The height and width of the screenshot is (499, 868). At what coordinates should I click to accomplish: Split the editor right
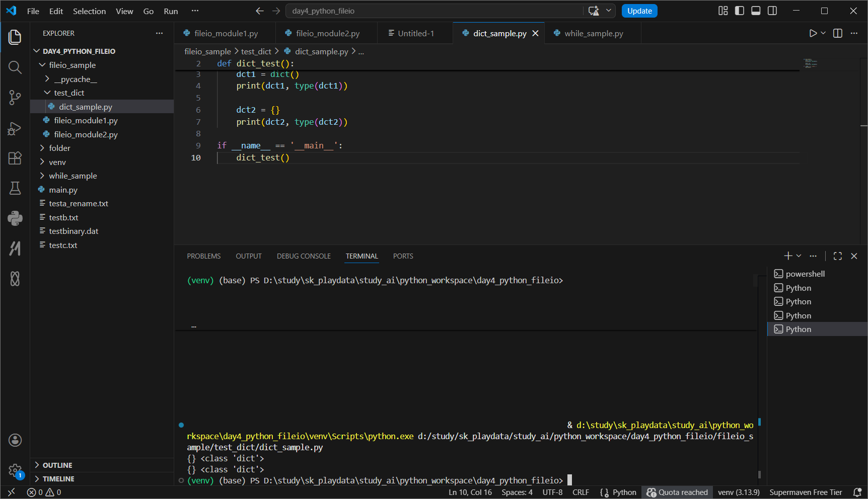(838, 33)
